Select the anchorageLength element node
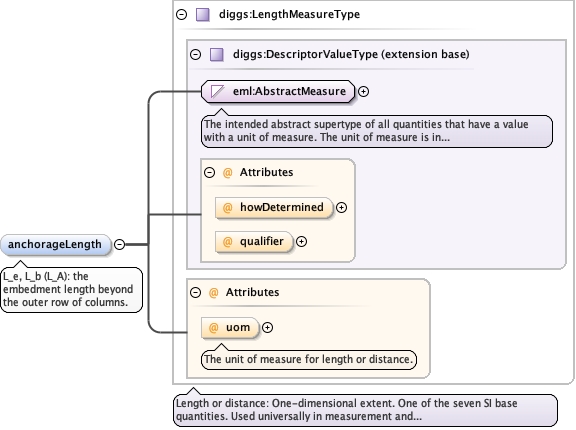Viewport: 576px width, 430px height. (x=55, y=245)
